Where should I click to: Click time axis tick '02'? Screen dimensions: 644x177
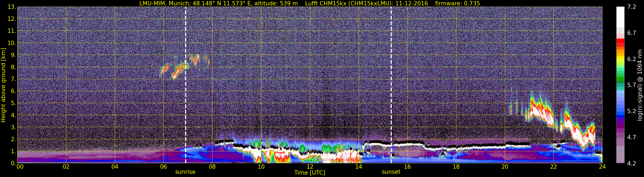(x=66, y=167)
